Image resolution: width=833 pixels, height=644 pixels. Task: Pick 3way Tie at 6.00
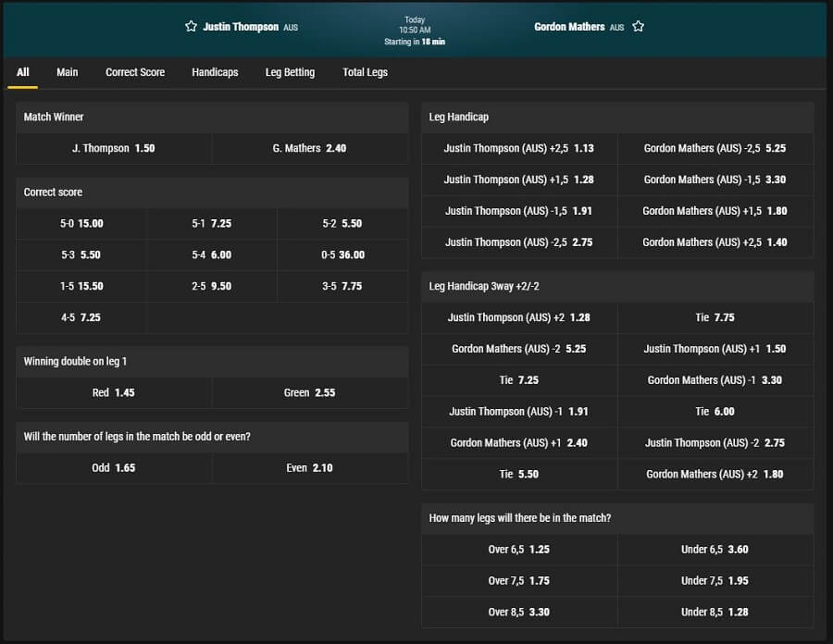[715, 412]
